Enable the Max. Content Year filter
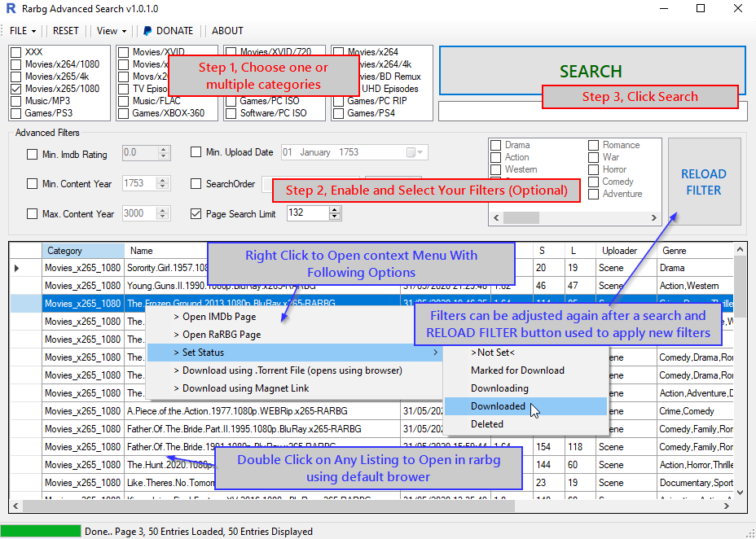Screen dimensions: 756x539 pyautogui.click(x=32, y=214)
